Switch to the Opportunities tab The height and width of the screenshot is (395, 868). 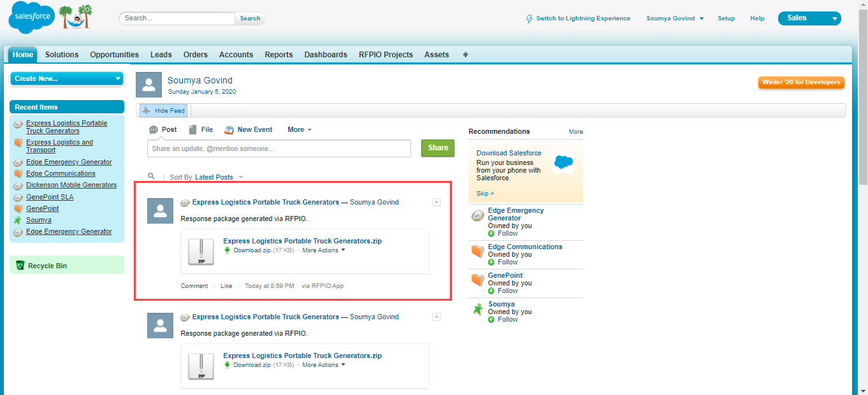[114, 55]
